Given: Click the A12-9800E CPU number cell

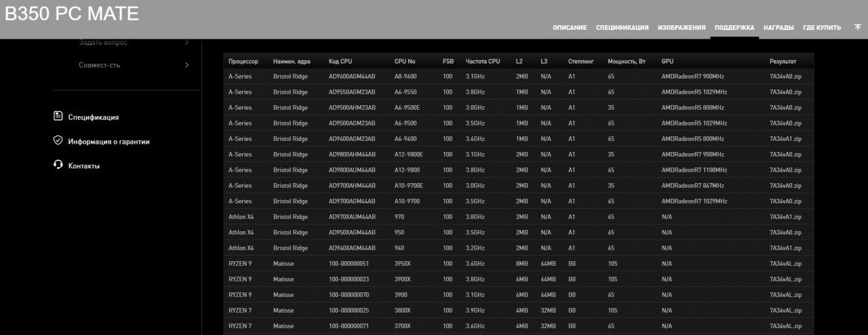Looking at the screenshot, I should click(x=409, y=155).
